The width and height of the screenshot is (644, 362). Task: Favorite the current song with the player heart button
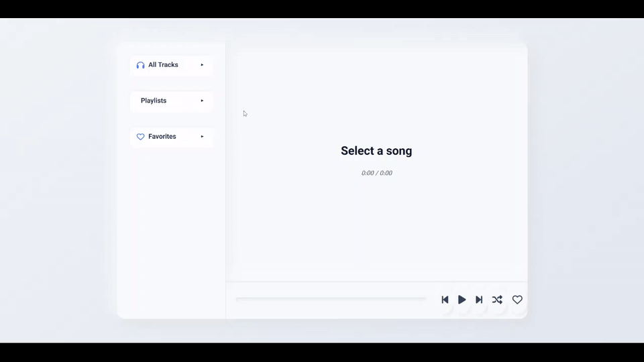point(517,300)
